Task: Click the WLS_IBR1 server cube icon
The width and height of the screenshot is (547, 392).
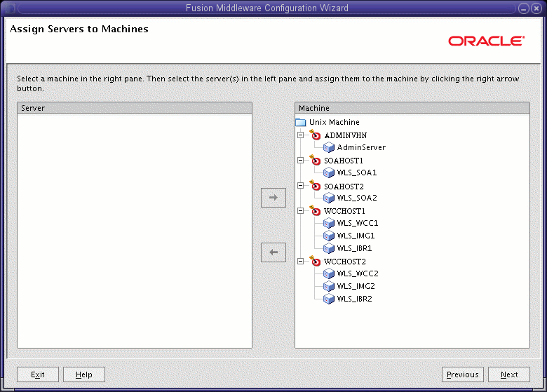Action: pos(329,248)
